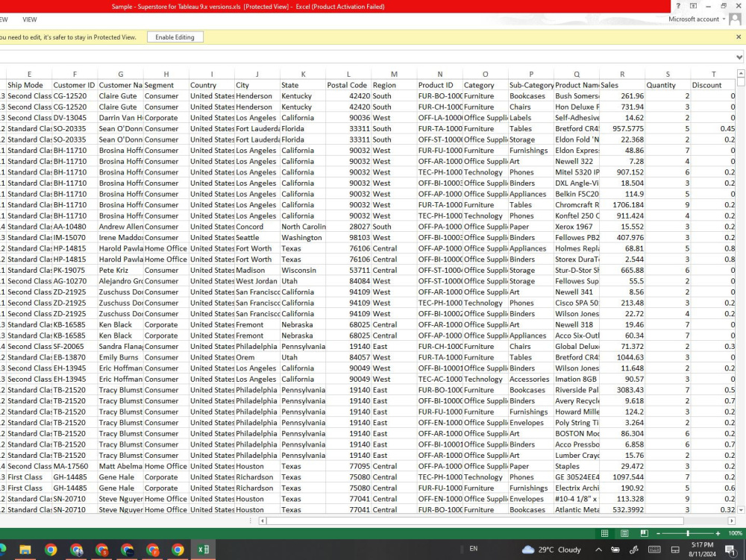The height and width of the screenshot is (560, 746).
Task: Click the Microsoft account avatar picture
Action: click(x=735, y=19)
